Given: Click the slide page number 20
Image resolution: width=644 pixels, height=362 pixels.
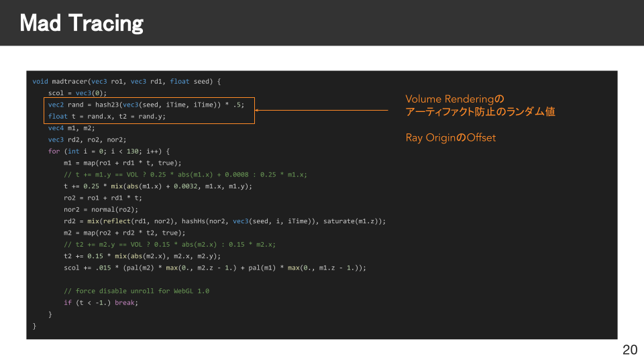Looking at the screenshot, I should [629, 349].
